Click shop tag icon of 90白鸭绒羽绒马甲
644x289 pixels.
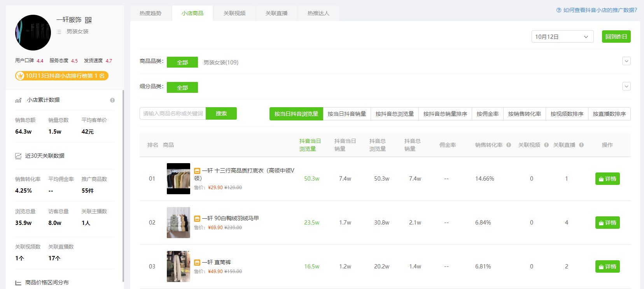pos(197,219)
